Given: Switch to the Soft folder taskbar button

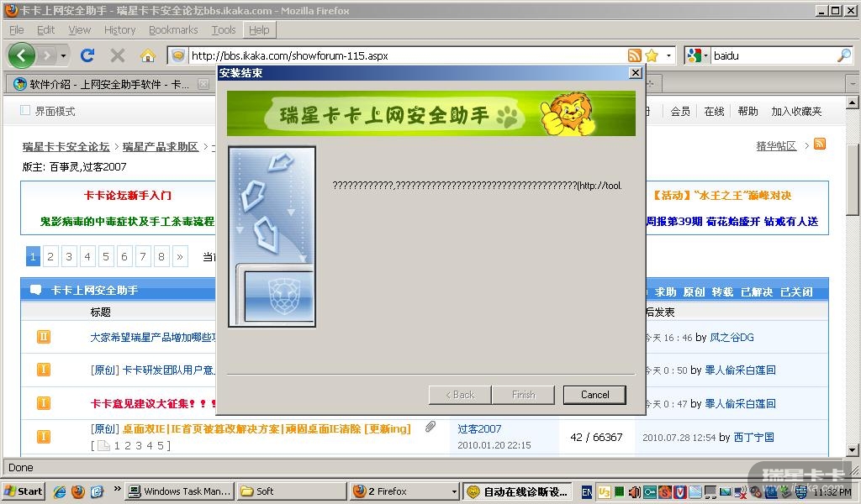Looking at the screenshot, I should coord(292,491).
